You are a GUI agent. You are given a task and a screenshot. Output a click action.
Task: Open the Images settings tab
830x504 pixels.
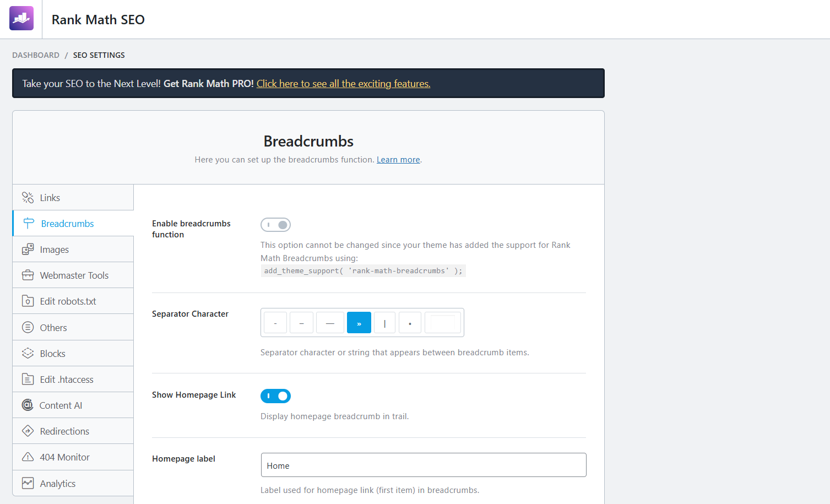click(73, 249)
